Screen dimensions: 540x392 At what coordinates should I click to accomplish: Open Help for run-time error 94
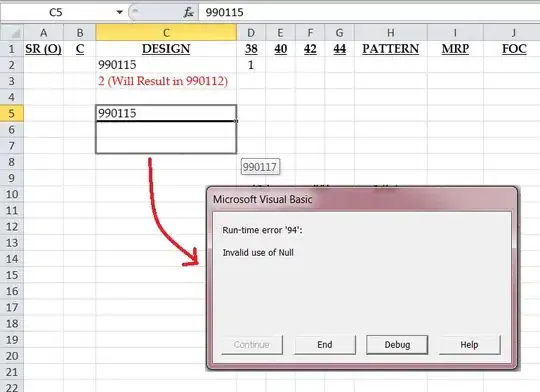point(469,344)
